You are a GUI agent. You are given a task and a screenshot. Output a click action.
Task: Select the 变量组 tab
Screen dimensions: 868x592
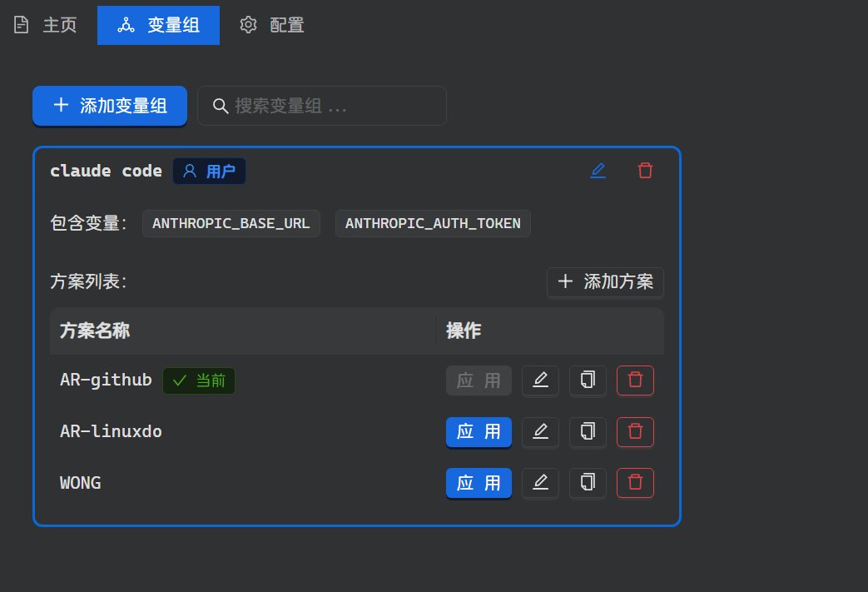tap(158, 25)
